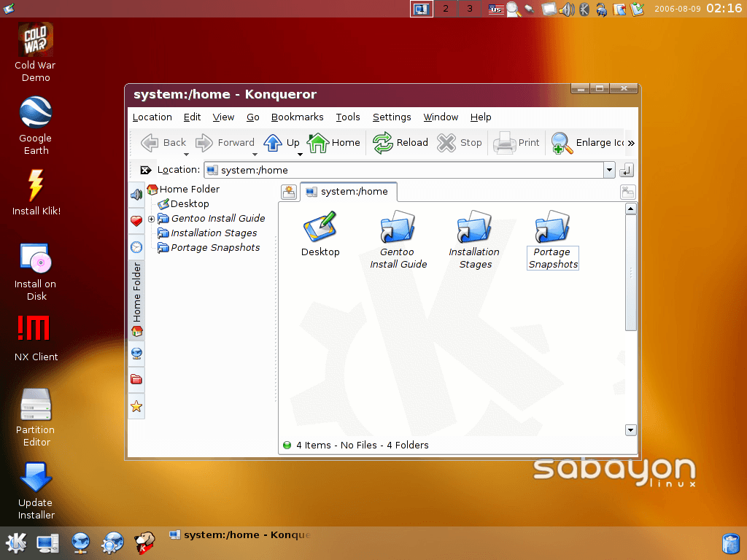Open the red Root Folder sidebar panel
This screenshot has width=747, height=560.
136,379
